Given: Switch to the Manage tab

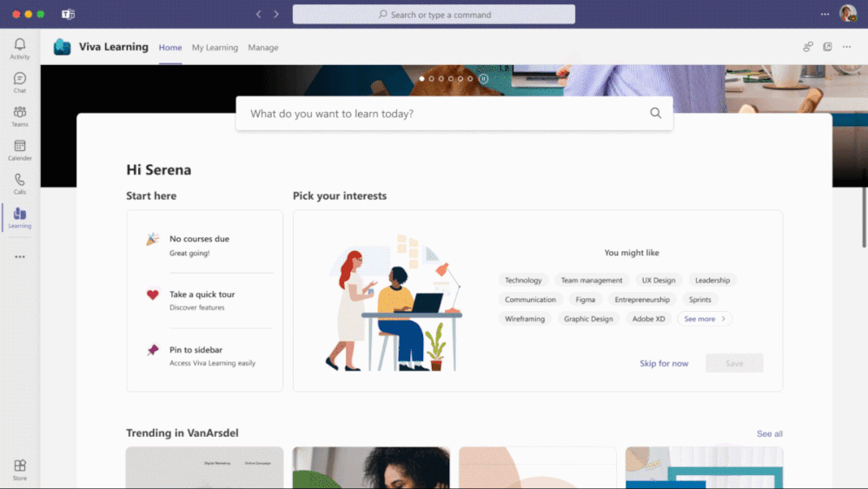Looking at the screenshot, I should 263,48.
